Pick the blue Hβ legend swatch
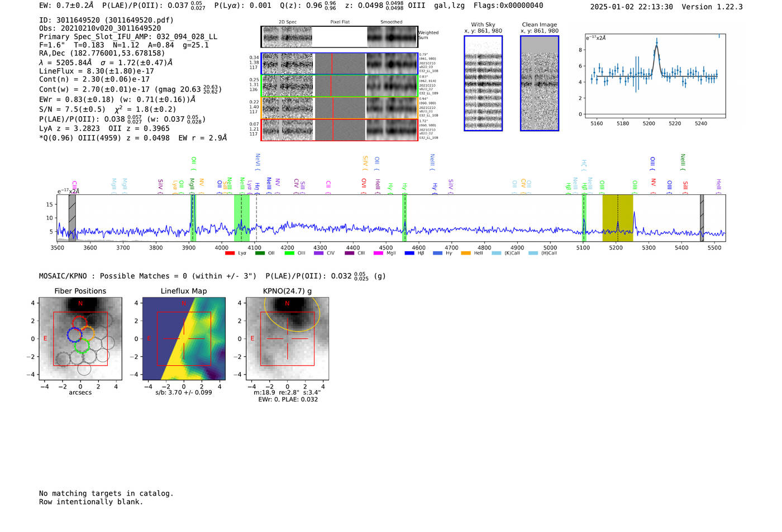Screen dimensions: 782x532 click(x=409, y=253)
